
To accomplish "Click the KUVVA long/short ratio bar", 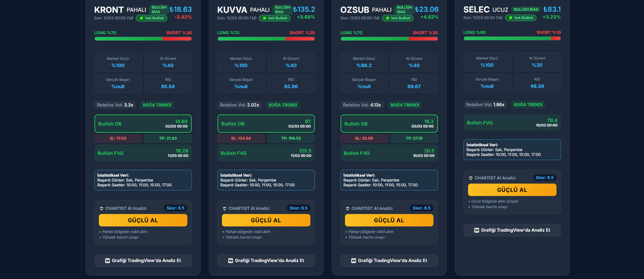I will (266, 39).
